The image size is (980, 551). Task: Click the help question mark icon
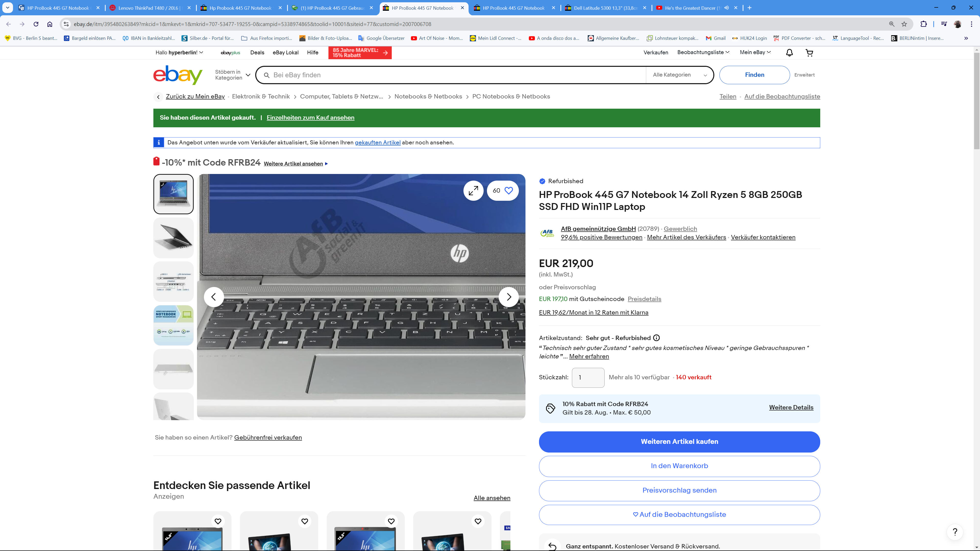(x=954, y=532)
